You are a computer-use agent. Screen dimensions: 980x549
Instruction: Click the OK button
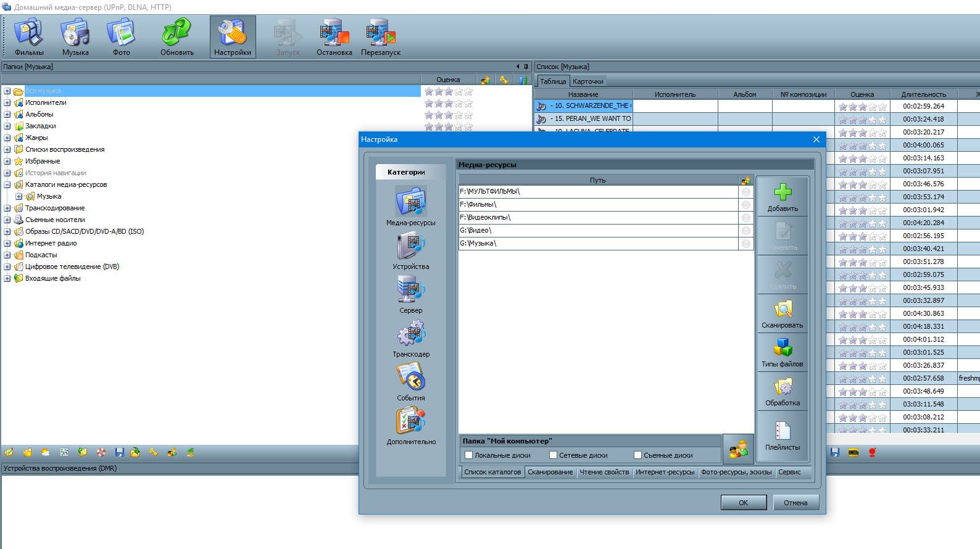(x=743, y=503)
